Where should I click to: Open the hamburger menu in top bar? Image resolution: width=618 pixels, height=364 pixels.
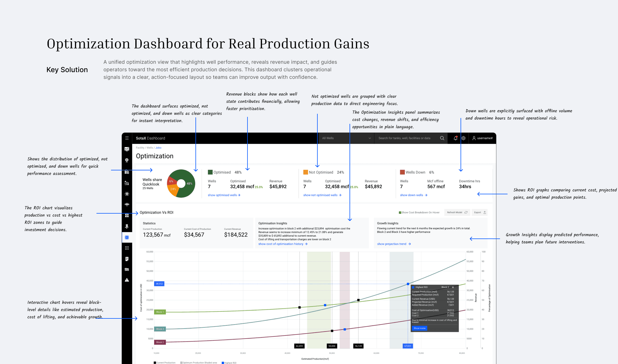pos(127,138)
